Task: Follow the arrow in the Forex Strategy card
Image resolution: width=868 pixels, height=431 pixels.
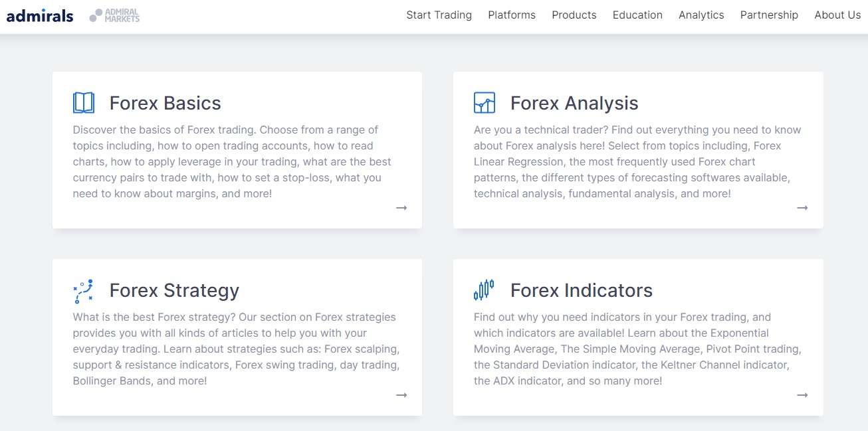Action: point(401,395)
